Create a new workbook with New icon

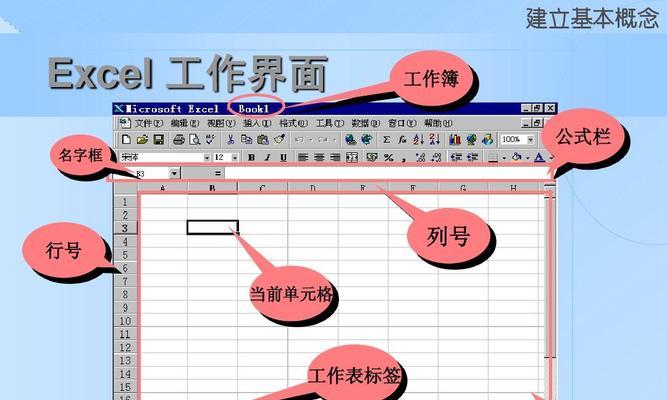pos(126,139)
